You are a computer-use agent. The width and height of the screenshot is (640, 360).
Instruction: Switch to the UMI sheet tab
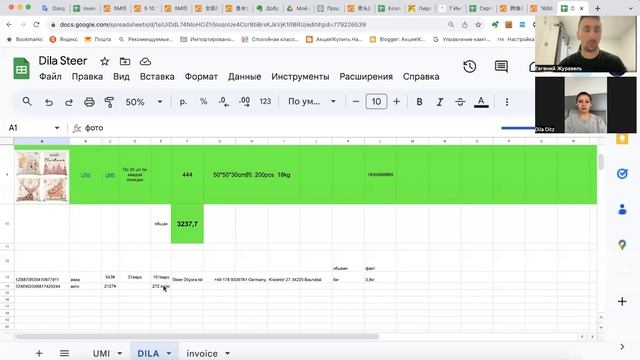[x=101, y=353]
